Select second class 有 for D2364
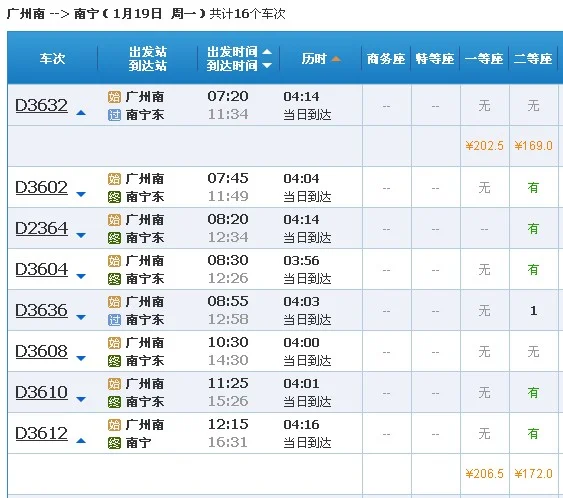The image size is (563, 498). (533, 228)
